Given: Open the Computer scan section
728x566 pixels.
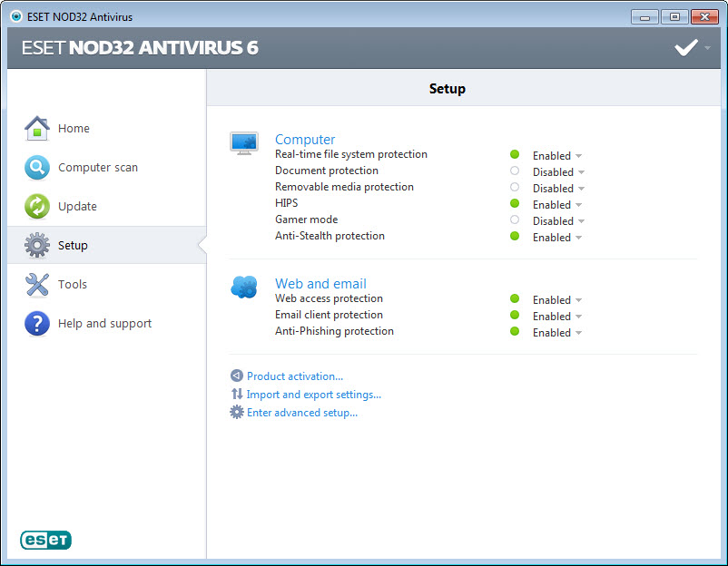Looking at the screenshot, I should (107, 167).
